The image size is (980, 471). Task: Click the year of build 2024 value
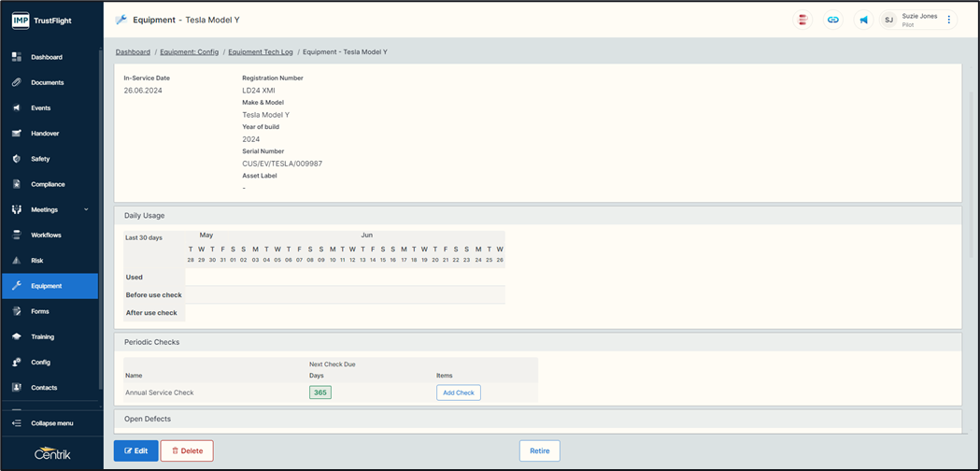251,139
